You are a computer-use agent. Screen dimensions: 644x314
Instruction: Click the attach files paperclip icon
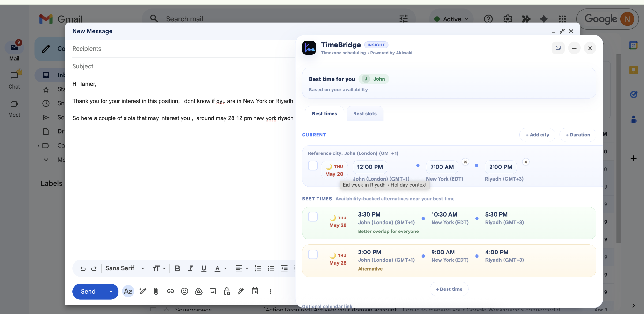[156, 291]
